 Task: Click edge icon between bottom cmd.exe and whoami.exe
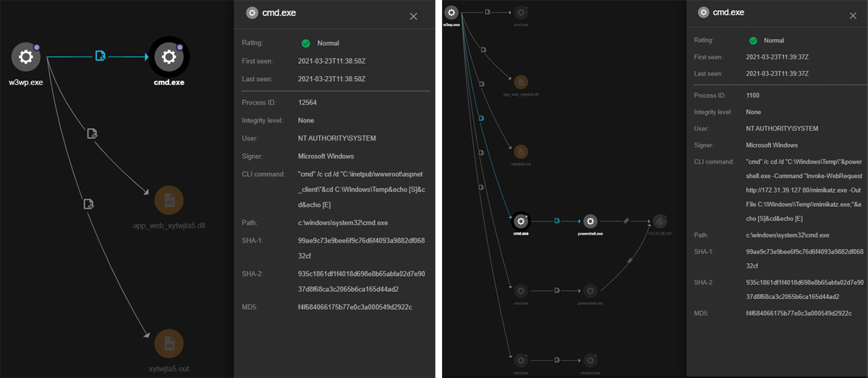point(557,360)
